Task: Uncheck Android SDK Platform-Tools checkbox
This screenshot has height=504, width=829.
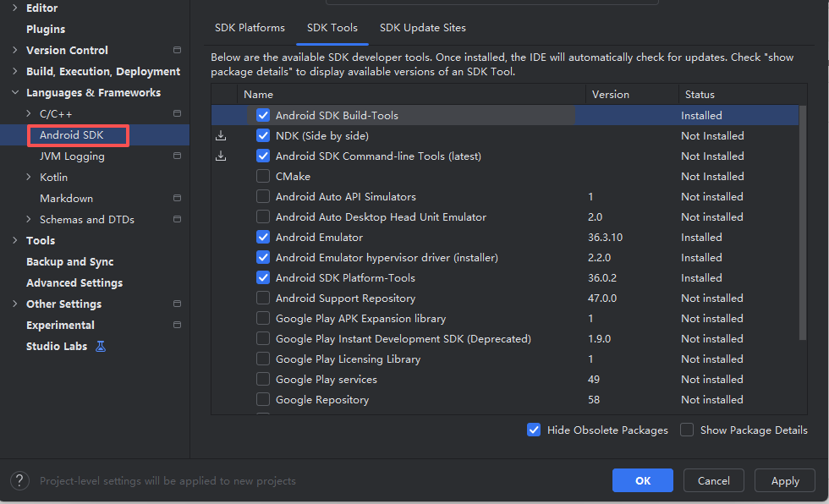Action: [263, 278]
